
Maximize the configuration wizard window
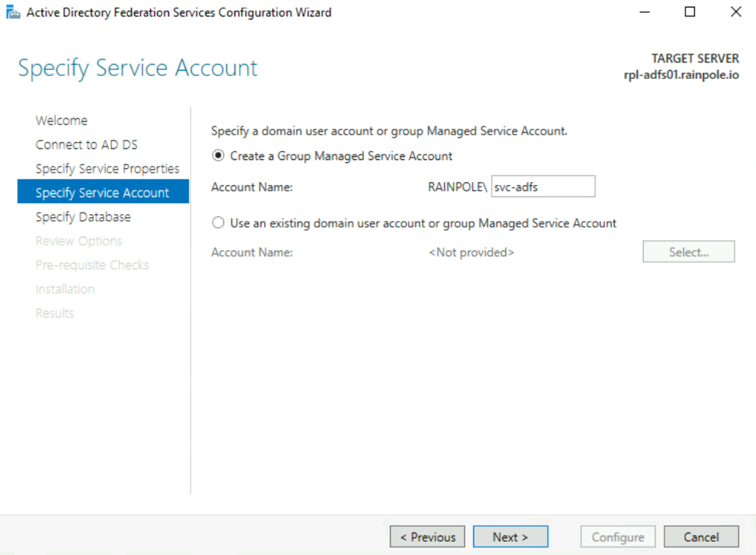[690, 12]
